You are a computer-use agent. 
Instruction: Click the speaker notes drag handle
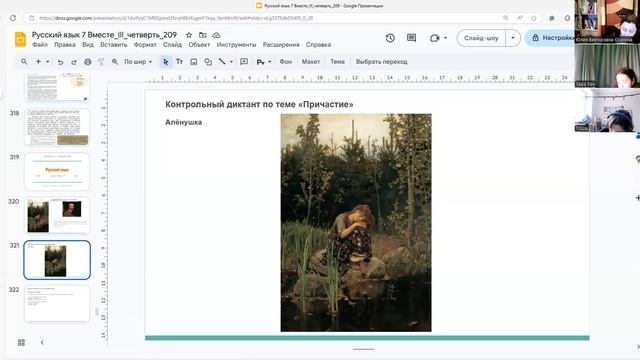(x=363, y=349)
